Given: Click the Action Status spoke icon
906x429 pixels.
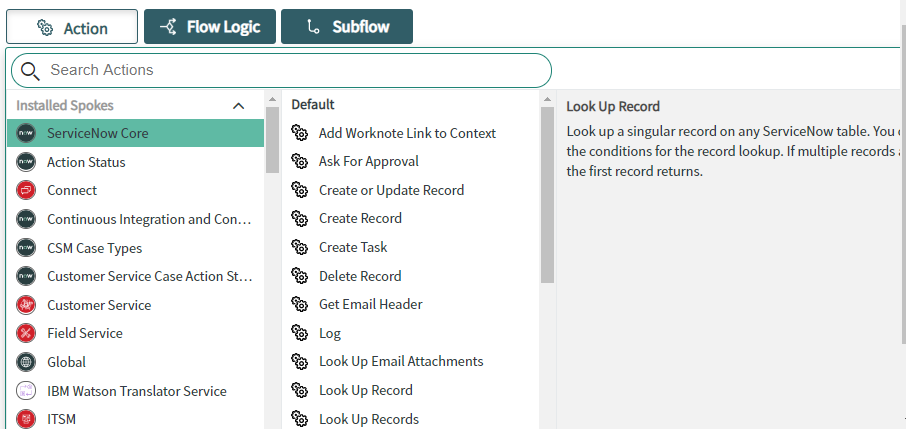Looking at the screenshot, I should [x=26, y=162].
